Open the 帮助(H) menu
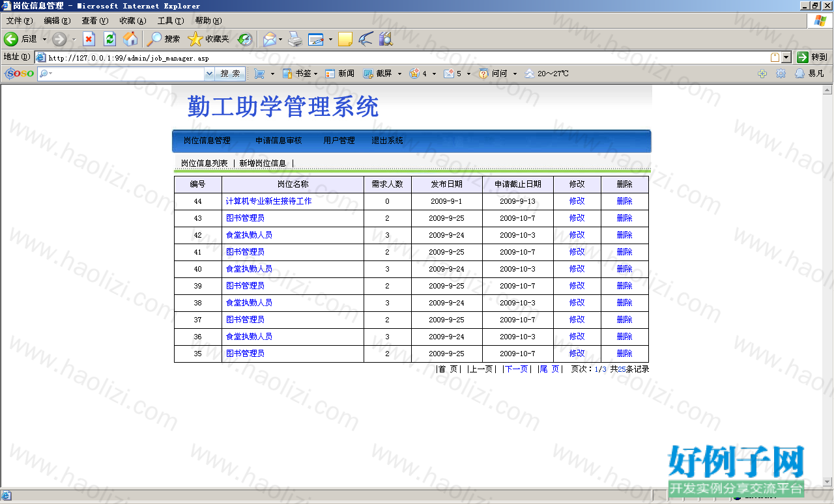 208,21
